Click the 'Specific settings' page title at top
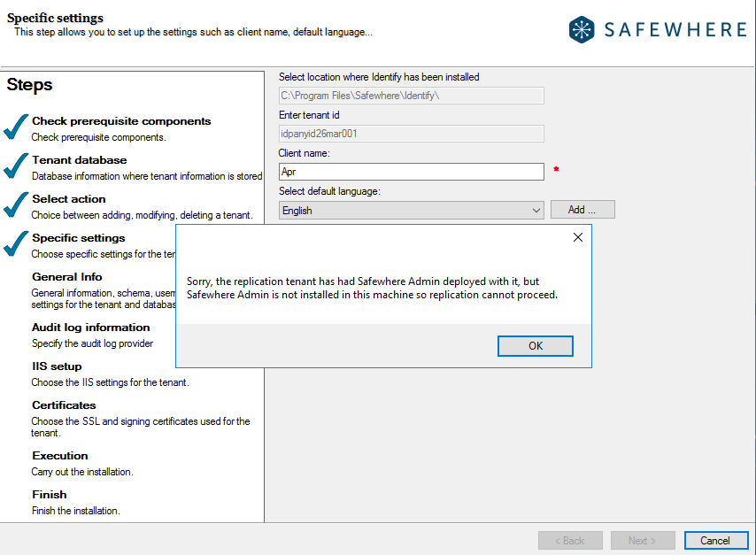 click(55, 18)
